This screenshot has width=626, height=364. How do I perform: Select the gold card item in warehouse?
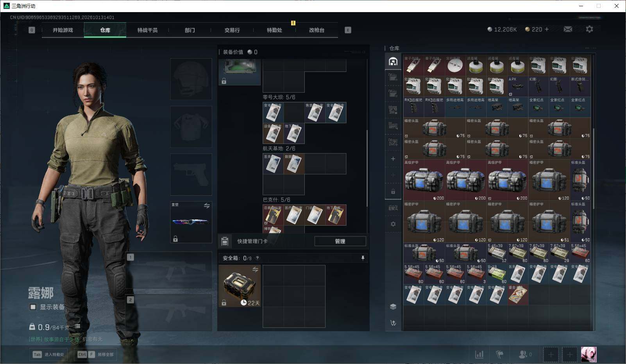pos(517,294)
